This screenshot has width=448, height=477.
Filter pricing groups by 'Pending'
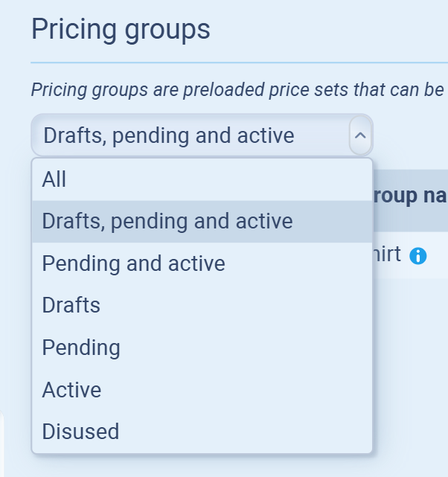[x=81, y=348]
